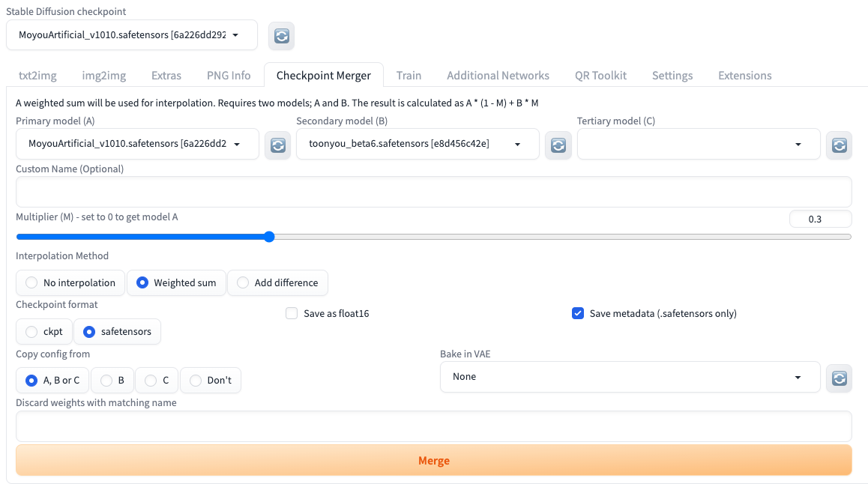Screen dimensions: 868x484
Task: Refresh the Stable Diffusion checkpoint list
Action: click(x=281, y=36)
